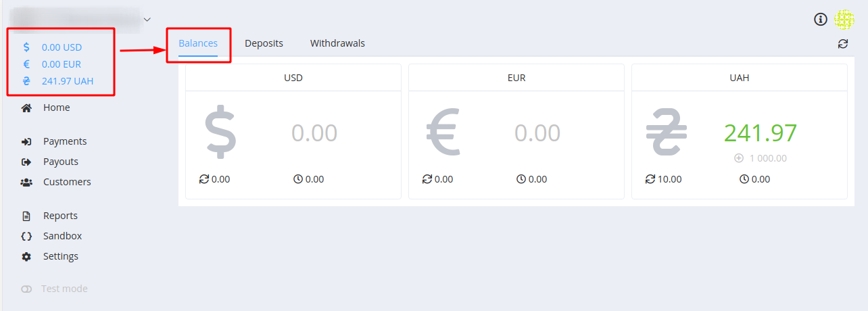Click the 0.00 EUR sidebar balance link
This screenshot has height=311, width=868.
coord(62,64)
